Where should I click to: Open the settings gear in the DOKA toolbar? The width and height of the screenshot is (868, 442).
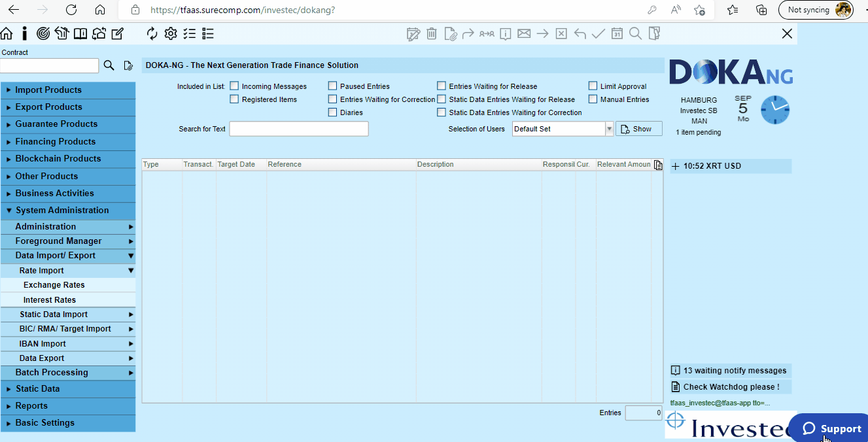coord(171,33)
